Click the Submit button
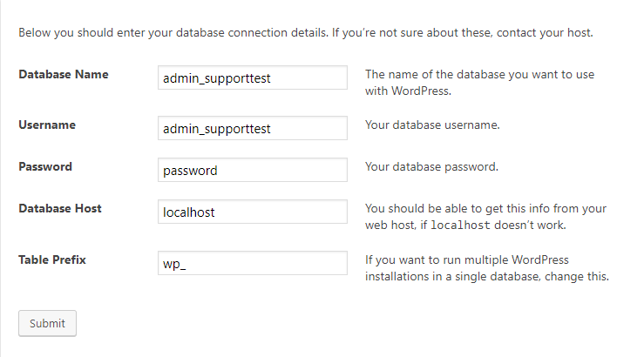 tap(47, 323)
